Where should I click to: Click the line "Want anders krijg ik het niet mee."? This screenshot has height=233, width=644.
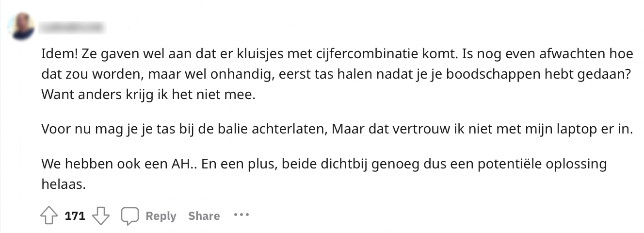148,95
